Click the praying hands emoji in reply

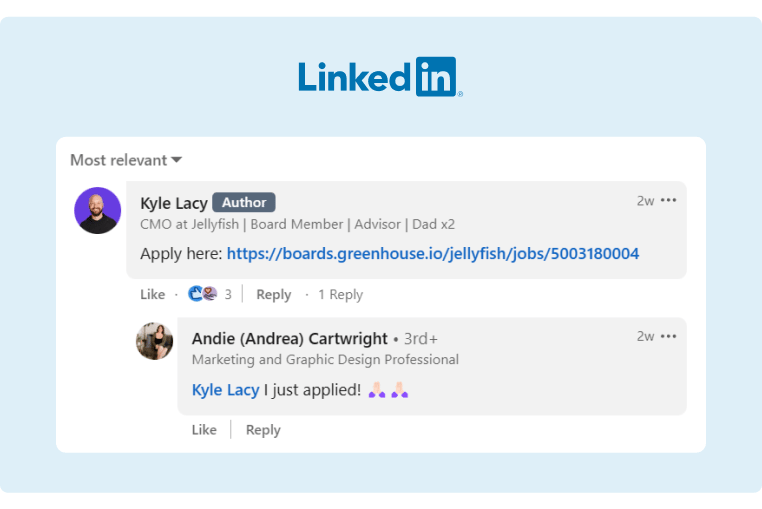click(x=388, y=390)
